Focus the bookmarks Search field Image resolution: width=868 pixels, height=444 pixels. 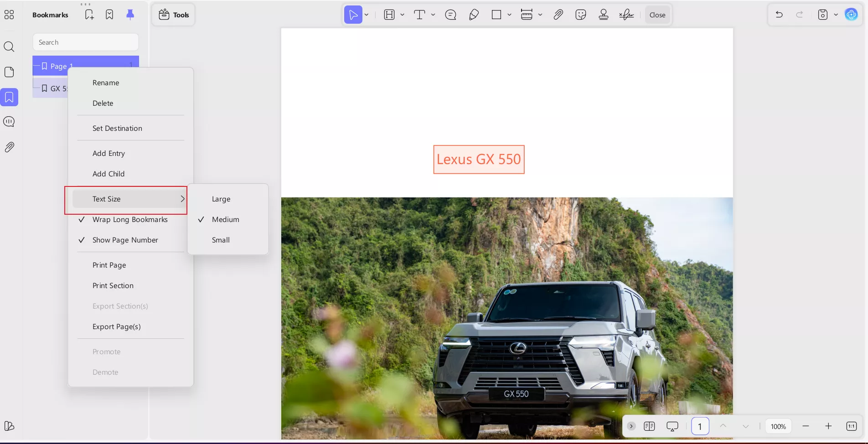click(86, 42)
